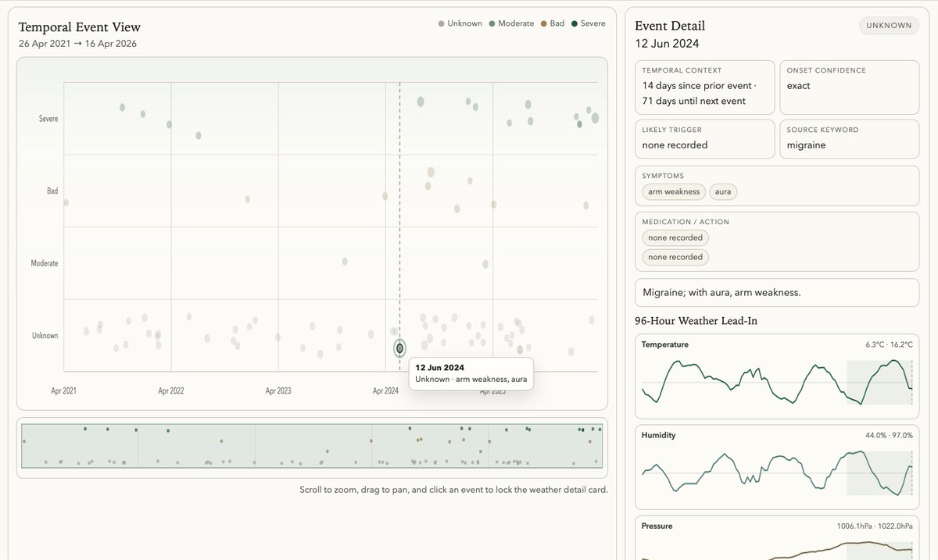Viewport: 938px width, 560px height.
Task: Click the largest Bad event dot
Action: [x=431, y=172]
